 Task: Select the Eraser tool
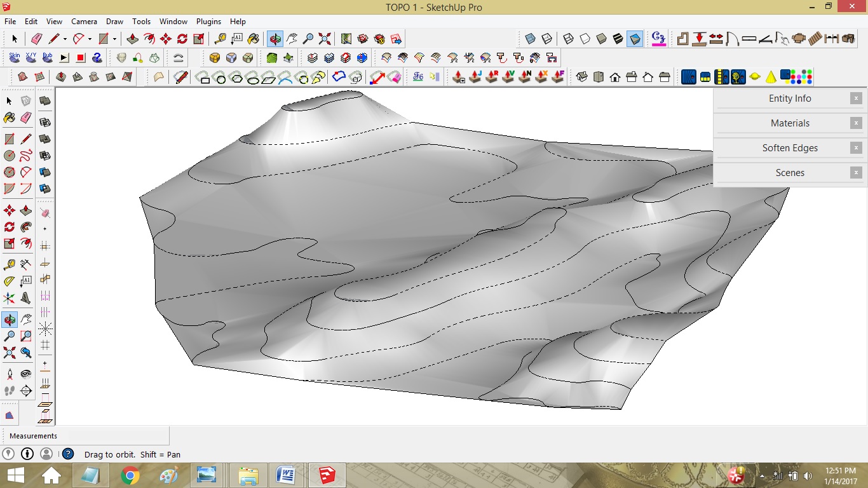[35, 39]
